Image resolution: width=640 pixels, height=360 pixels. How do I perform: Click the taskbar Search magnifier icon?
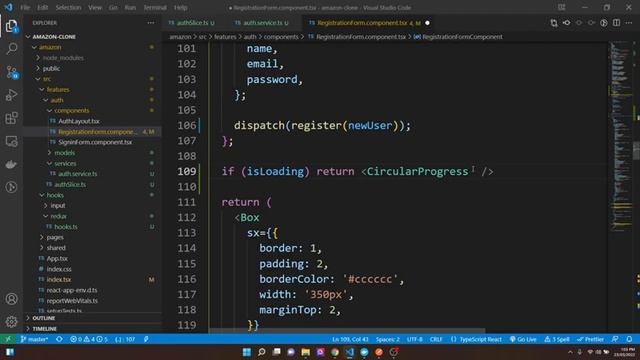click(262, 352)
